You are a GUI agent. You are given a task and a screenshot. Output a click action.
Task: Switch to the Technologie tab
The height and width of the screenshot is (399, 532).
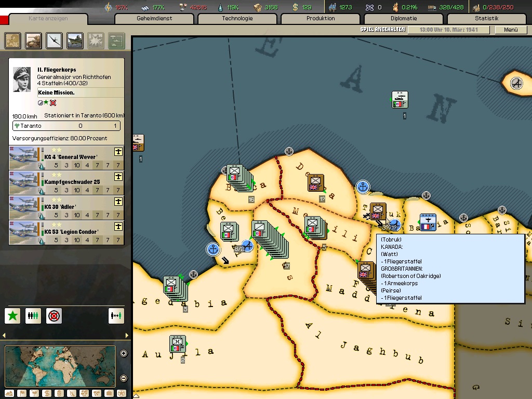tap(237, 19)
